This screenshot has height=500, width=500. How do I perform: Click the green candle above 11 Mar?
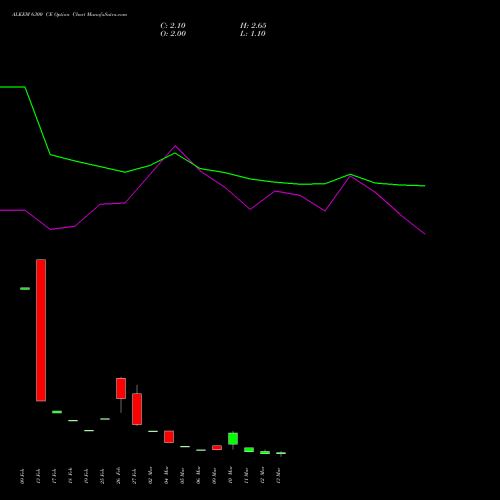click(x=249, y=450)
